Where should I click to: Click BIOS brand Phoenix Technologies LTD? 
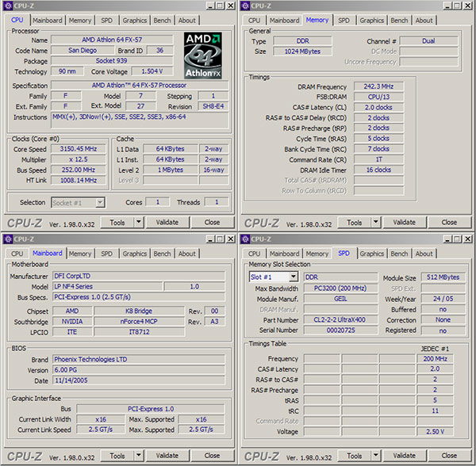(139, 359)
